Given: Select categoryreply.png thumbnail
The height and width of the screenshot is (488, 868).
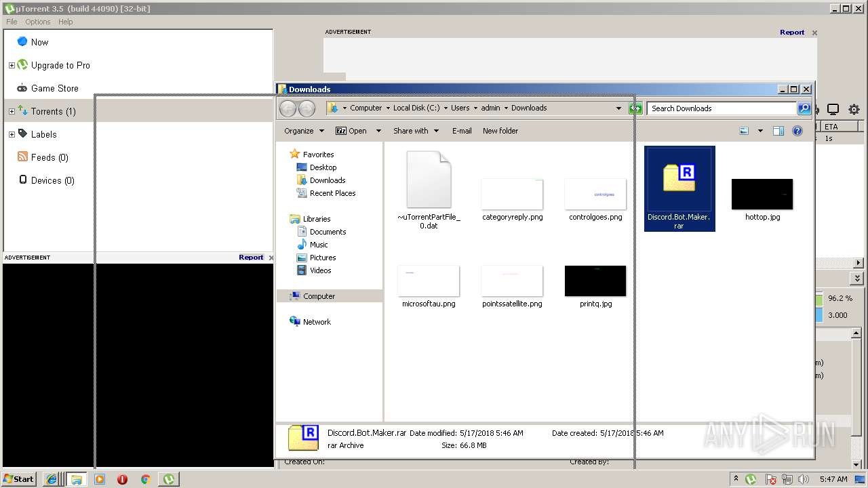Looking at the screenshot, I should [512, 199].
